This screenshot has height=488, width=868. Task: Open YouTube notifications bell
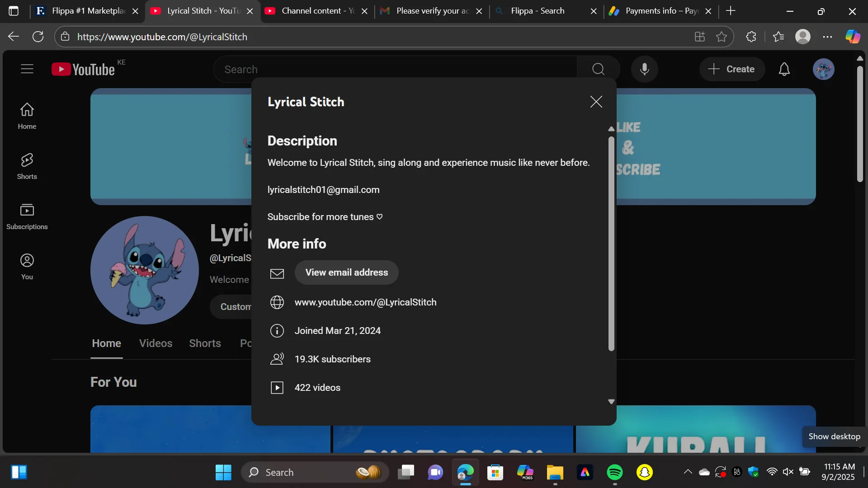coord(784,69)
